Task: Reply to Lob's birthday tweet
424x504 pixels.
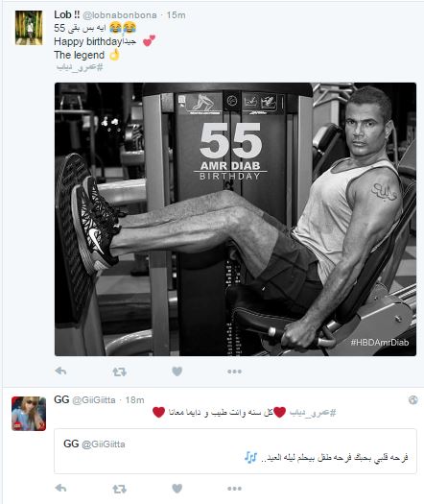Action: click(60, 372)
